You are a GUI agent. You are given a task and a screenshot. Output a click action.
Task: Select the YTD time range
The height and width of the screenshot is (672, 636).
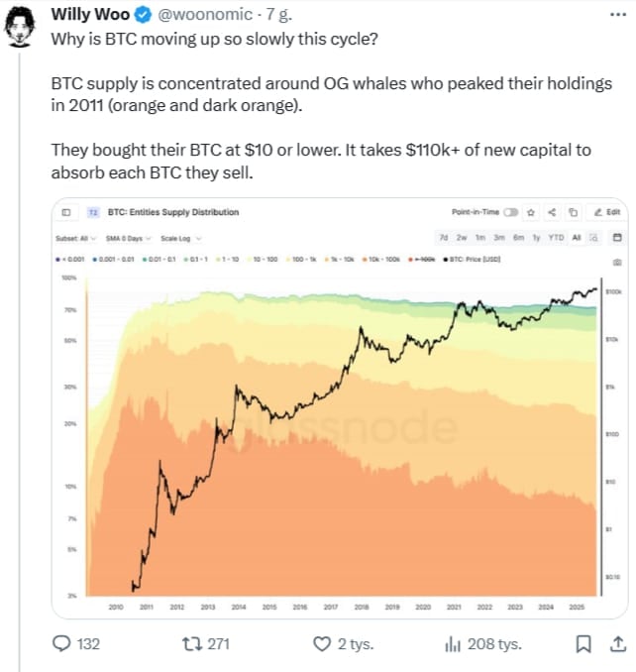click(x=556, y=238)
